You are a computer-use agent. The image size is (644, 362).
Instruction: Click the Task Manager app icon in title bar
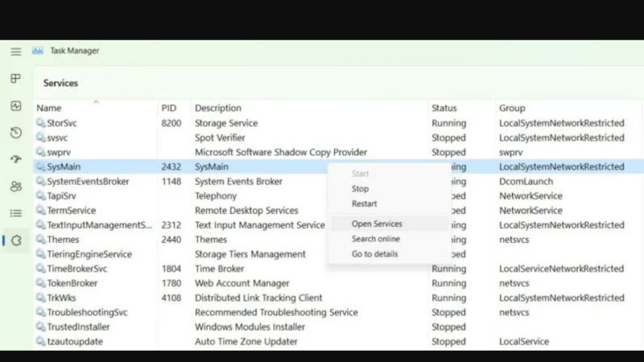click(x=38, y=51)
